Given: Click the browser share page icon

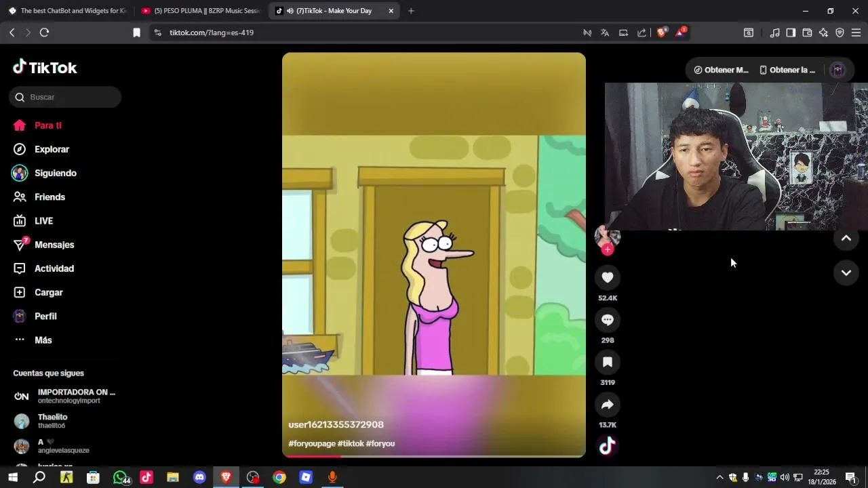Looking at the screenshot, I should pyautogui.click(x=642, y=33).
